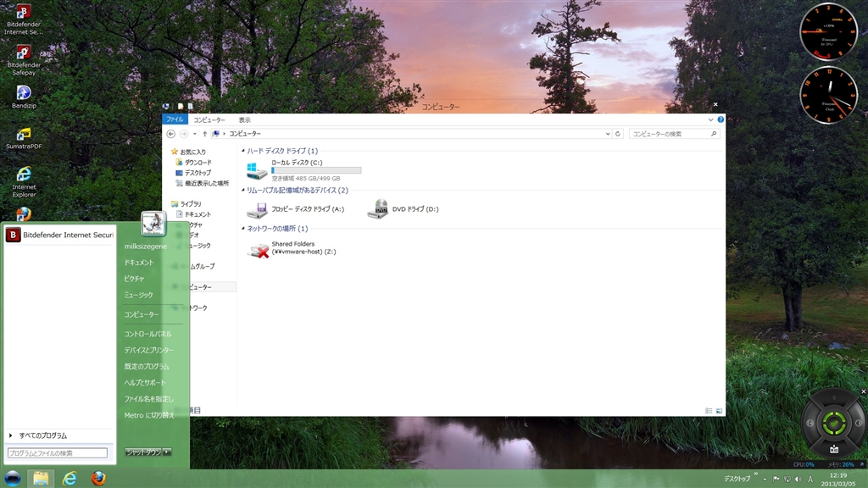This screenshot has height=488, width=868.
Task: Select DVD ドライブ (D:)
Action: pyautogui.click(x=403, y=209)
